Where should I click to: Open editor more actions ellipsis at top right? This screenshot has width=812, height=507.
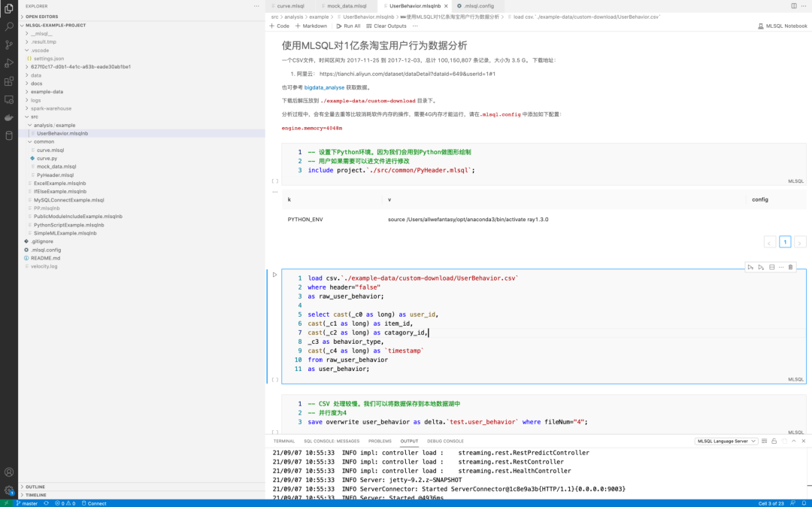coord(803,6)
